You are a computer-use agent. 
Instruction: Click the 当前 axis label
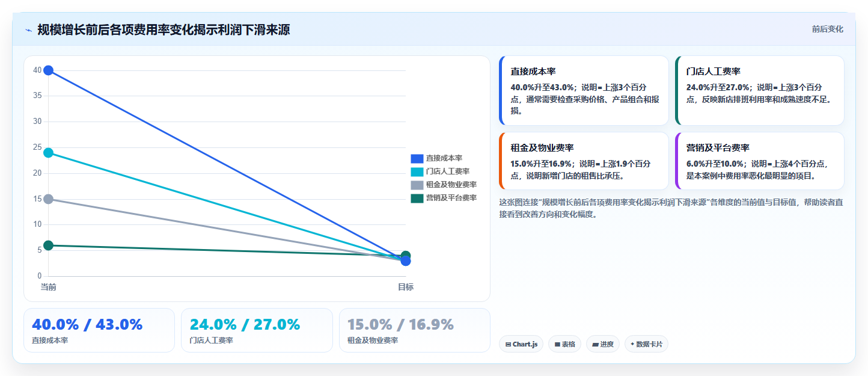pos(48,287)
